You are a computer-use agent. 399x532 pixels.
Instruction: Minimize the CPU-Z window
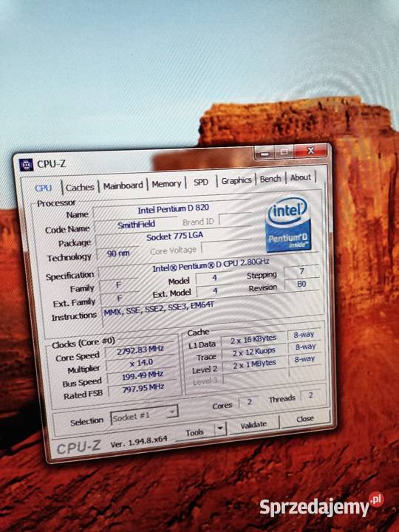(265, 154)
